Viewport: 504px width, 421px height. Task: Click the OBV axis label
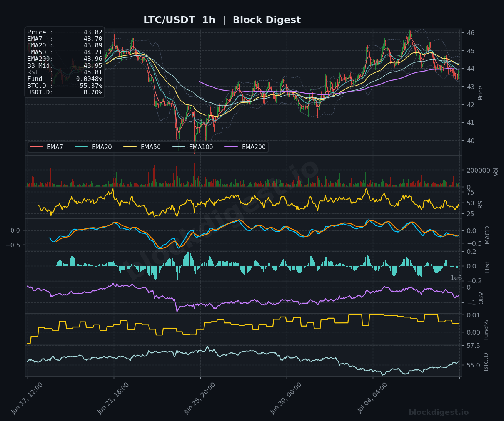(481, 298)
